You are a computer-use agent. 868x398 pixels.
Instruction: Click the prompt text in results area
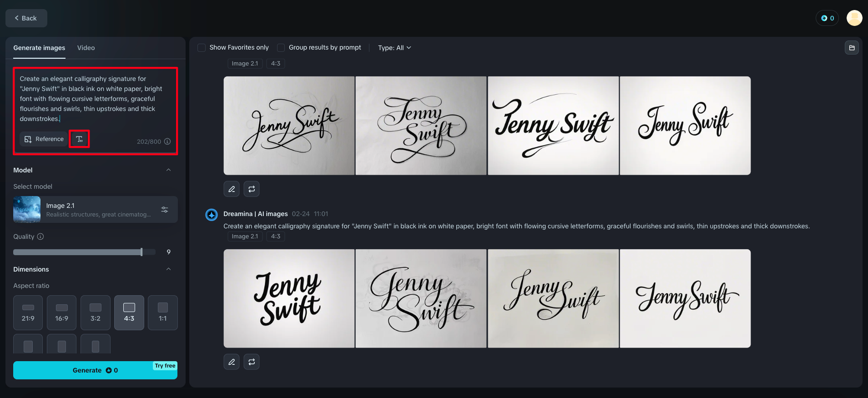pyautogui.click(x=516, y=226)
